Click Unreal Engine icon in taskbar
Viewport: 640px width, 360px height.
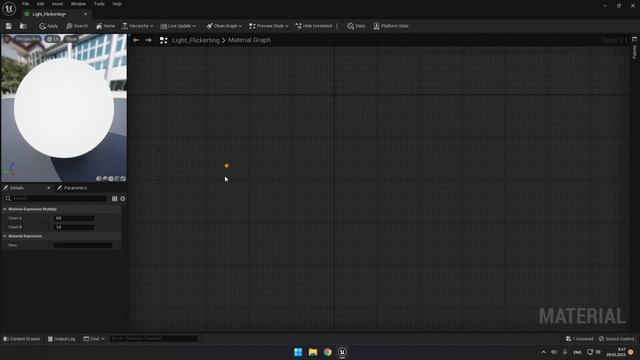[342, 352]
